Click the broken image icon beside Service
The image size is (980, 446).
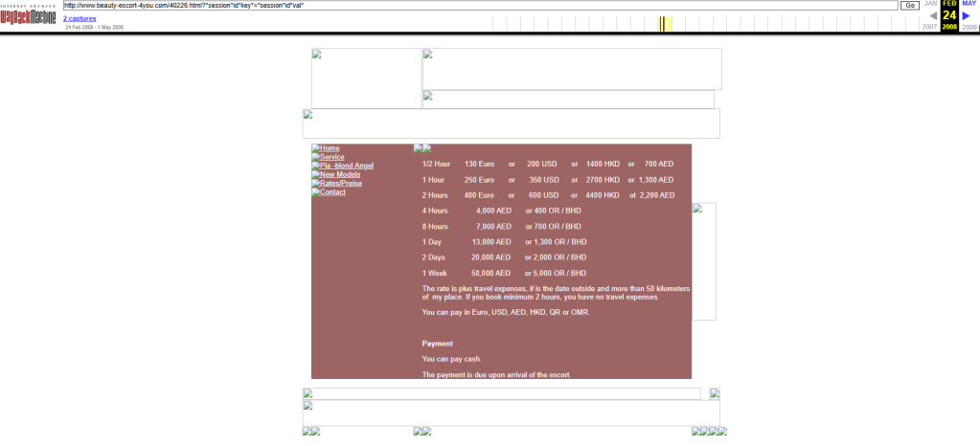315,157
